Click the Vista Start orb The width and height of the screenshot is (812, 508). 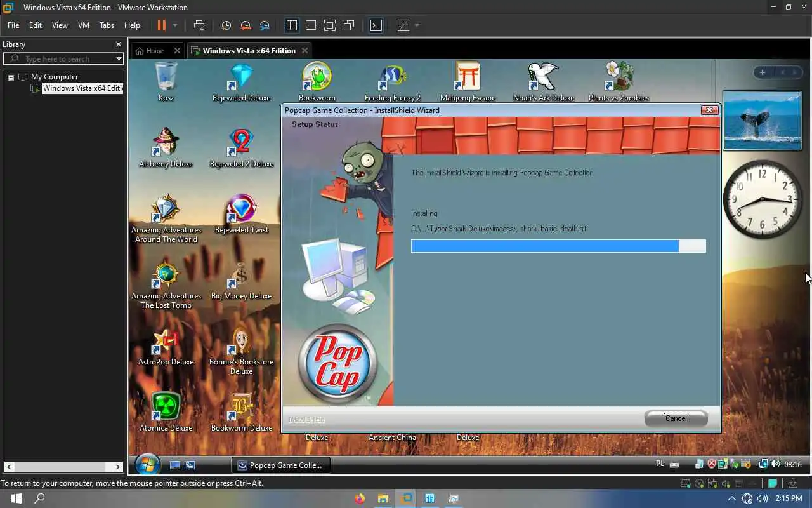(x=147, y=465)
